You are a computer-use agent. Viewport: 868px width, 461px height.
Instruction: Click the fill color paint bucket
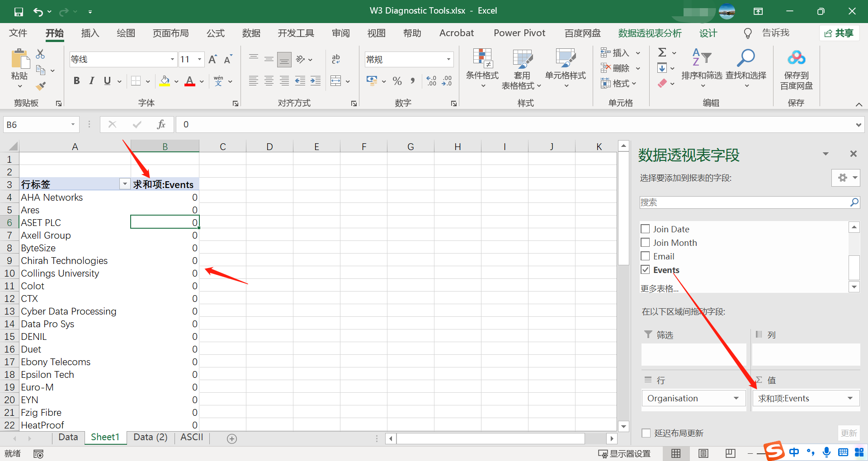click(165, 81)
